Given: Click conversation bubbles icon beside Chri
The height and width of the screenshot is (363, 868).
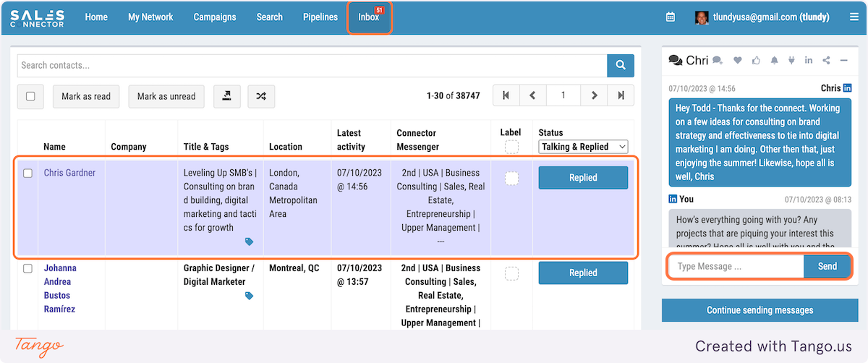Looking at the screenshot, I should (x=676, y=61).
